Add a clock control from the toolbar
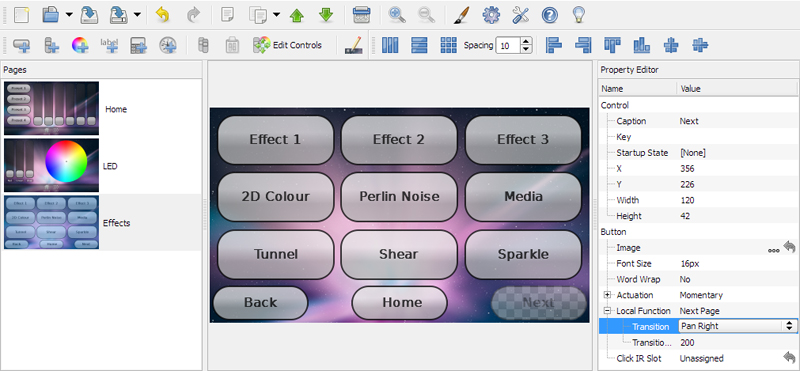Screen dimensions: 800x371 pos(167,45)
